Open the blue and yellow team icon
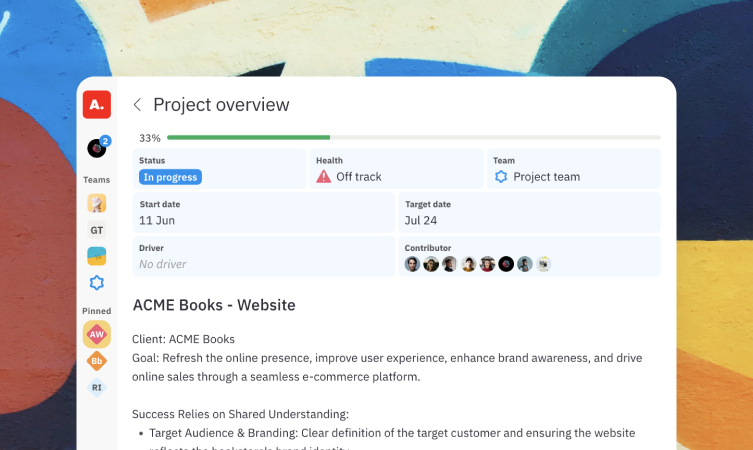The height and width of the screenshot is (450, 753). 97,256
